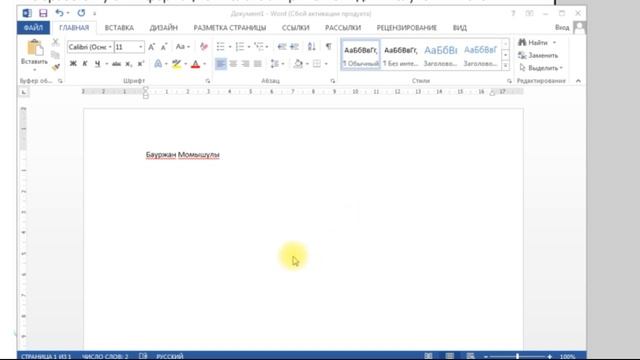Image resolution: width=640 pixels, height=360 pixels.
Task: Toggle strikethrough abc formatting
Action: point(116,64)
